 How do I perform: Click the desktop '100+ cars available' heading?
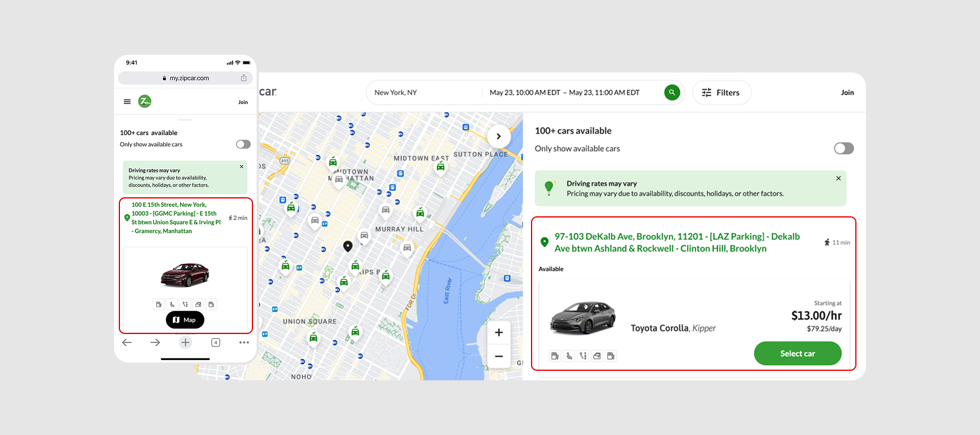573,131
